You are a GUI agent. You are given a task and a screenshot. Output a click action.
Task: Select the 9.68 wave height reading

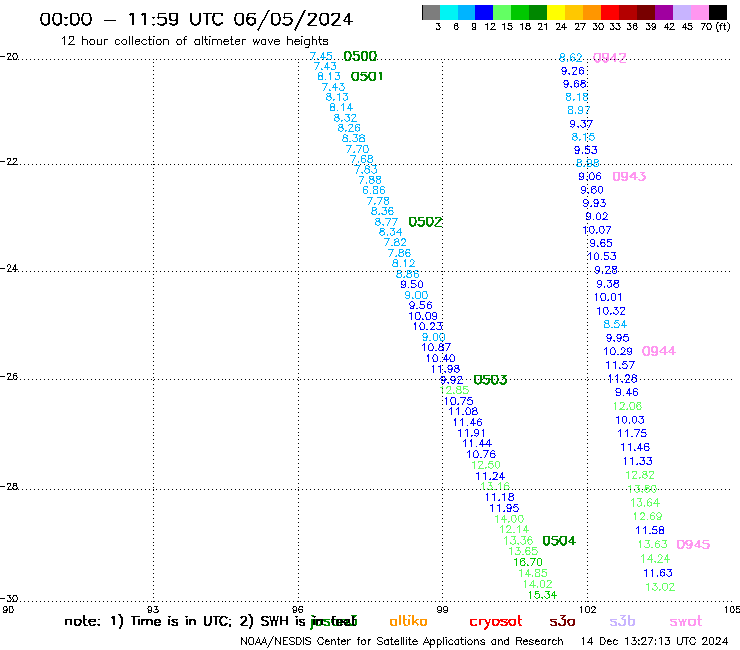[x=575, y=84]
